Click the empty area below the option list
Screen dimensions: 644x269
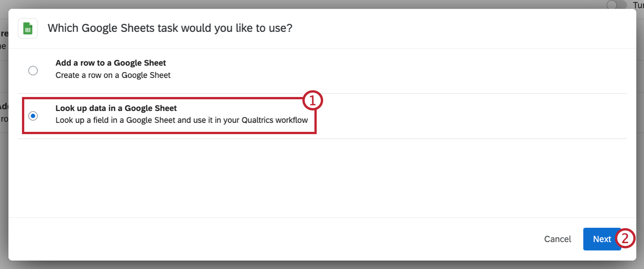(x=322, y=178)
